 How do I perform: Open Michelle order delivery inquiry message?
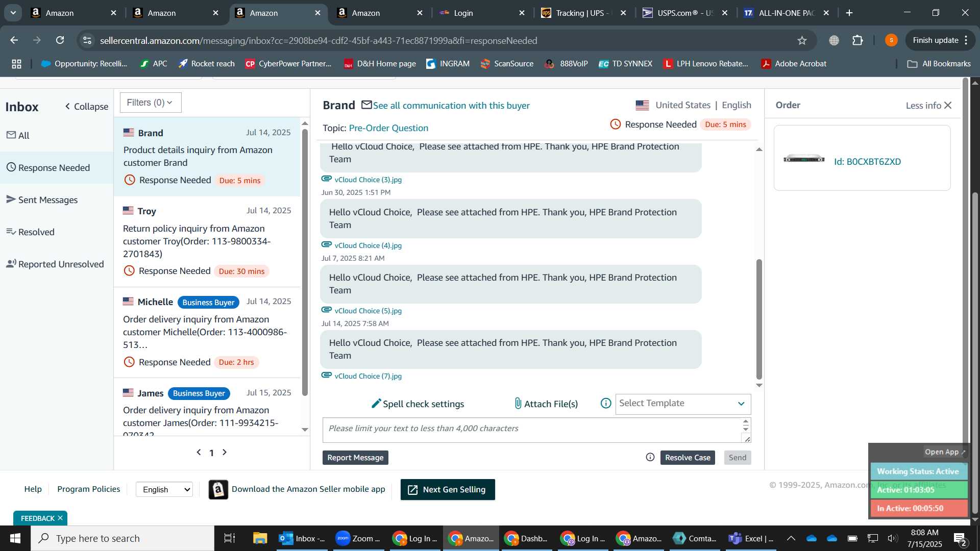tap(207, 332)
